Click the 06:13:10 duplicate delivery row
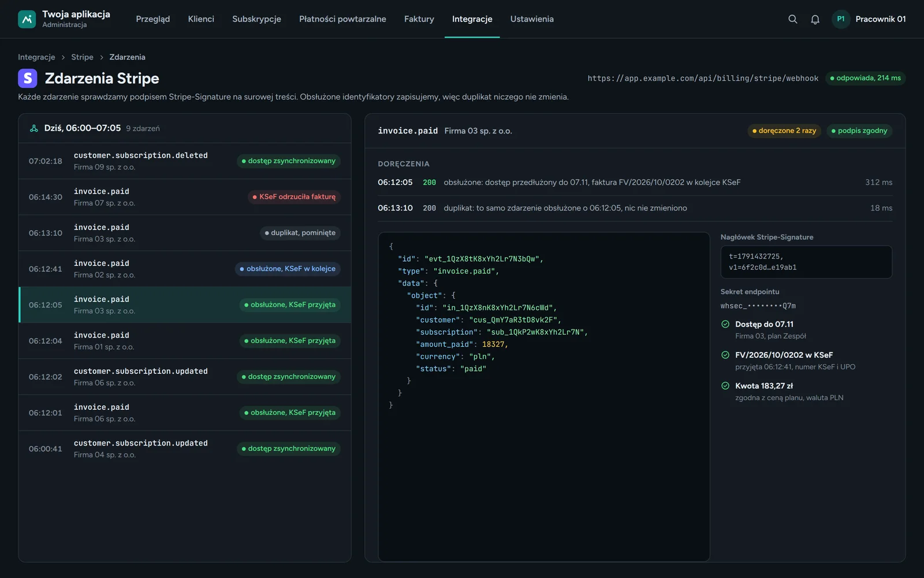Image resolution: width=924 pixels, height=578 pixels. 635,208
